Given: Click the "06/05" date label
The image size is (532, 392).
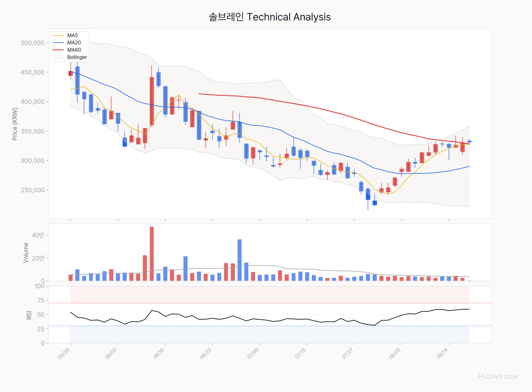Looking at the screenshot, I should 111,353.
